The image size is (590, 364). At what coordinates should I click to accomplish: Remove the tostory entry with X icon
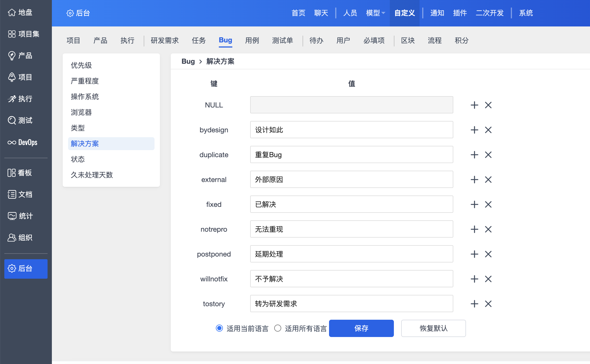(488, 304)
